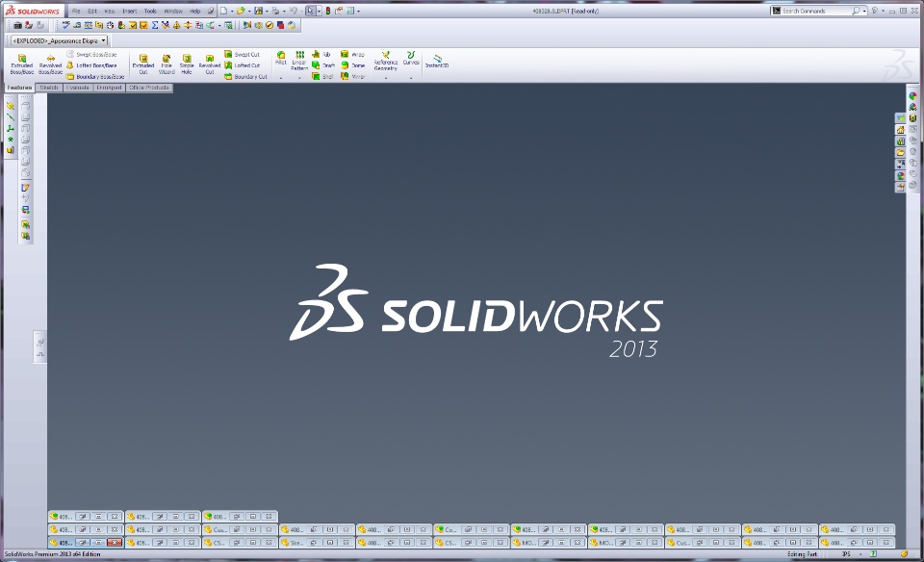The width and height of the screenshot is (924, 562).
Task: Select the Wrap feature
Action: 352,54
